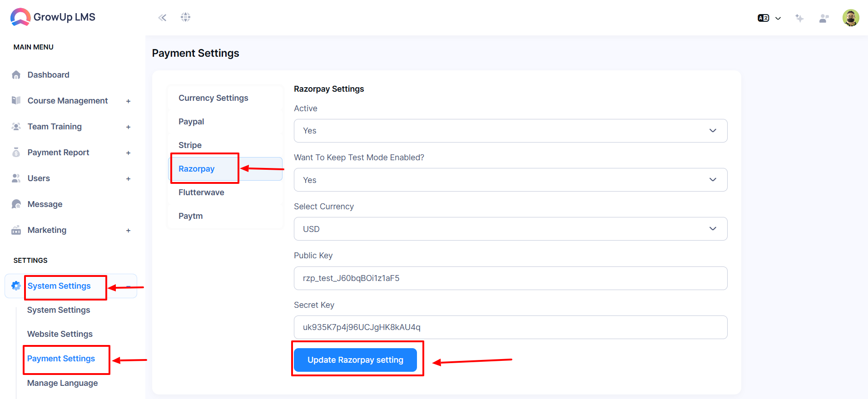Viewport: 868px width, 399px height.
Task: Switch to Paypal tab
Action: (225, 122)
